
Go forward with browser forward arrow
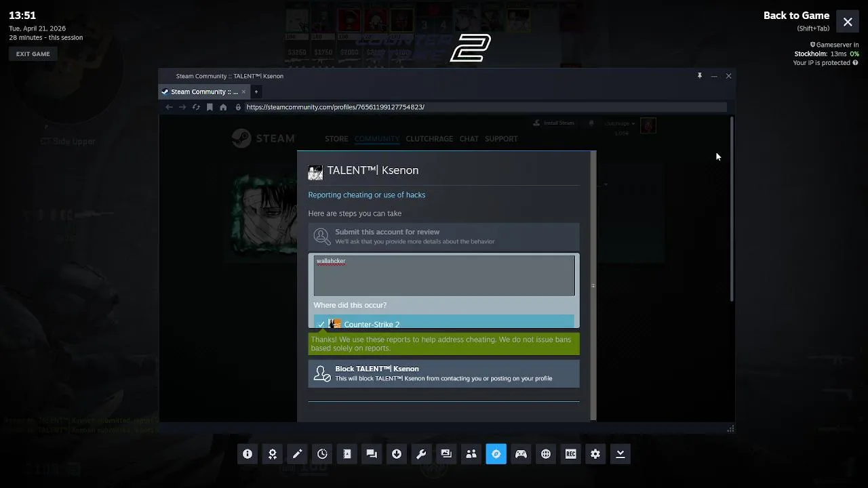pyautogui.click(x=182, y=107)
